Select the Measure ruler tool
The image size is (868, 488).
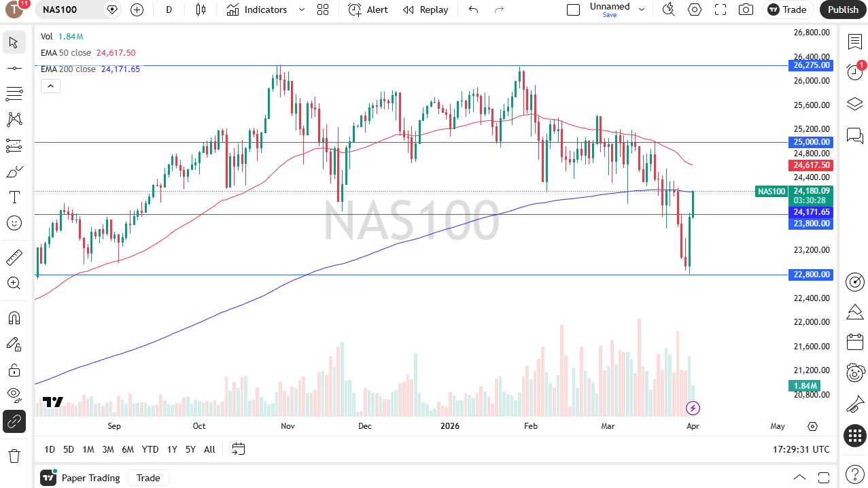[x=14, y=257]
